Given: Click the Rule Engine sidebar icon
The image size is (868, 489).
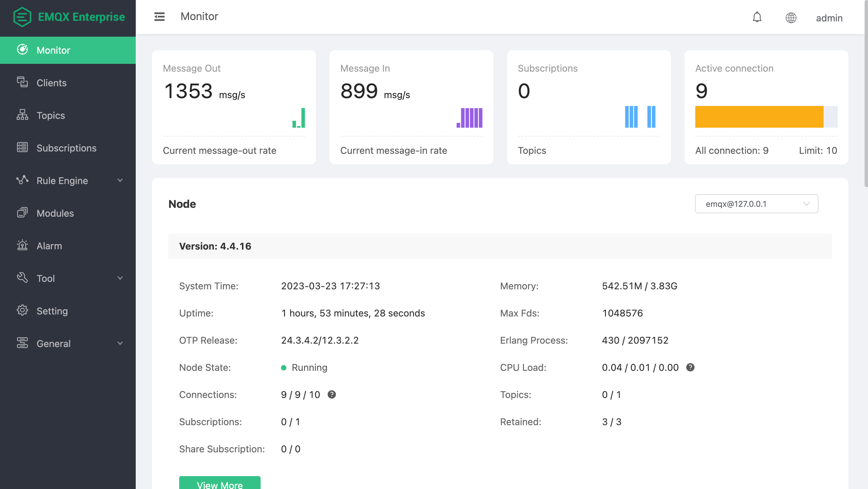Looking at the screenshot, I should tap(22, 180).
